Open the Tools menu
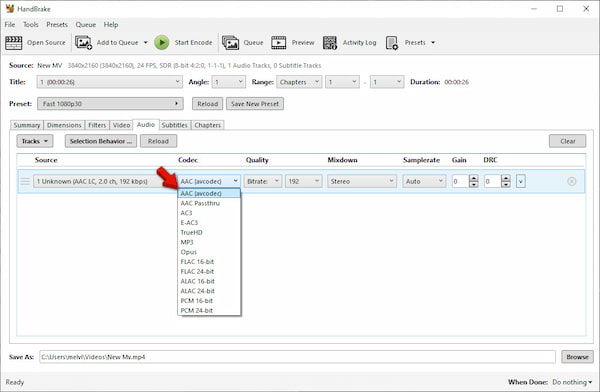 click(31, 24)
